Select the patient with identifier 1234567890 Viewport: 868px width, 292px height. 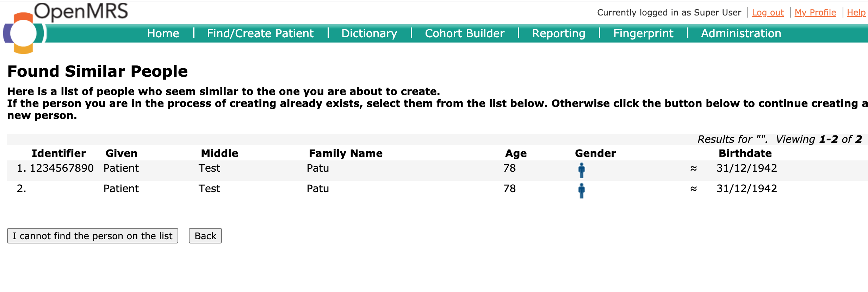point(437,170)
